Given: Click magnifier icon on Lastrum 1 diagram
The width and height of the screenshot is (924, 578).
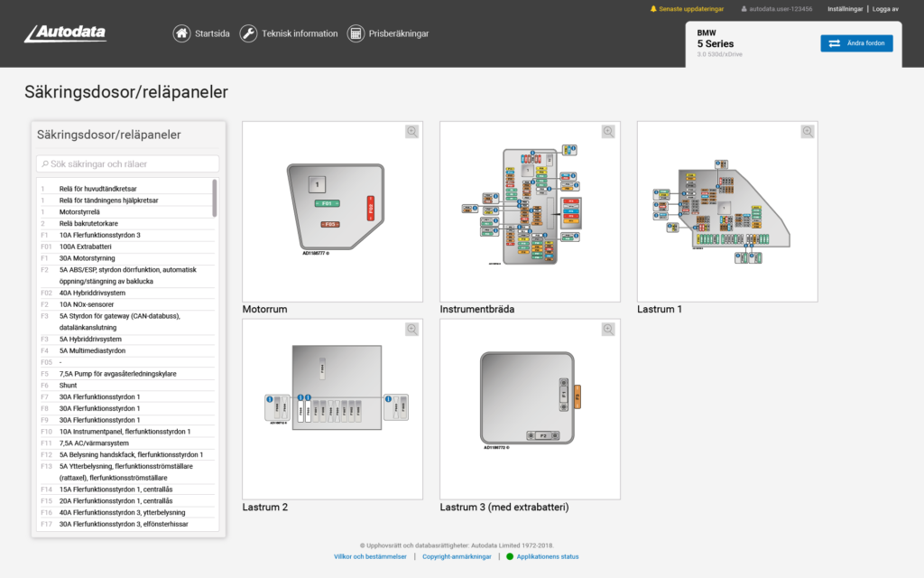Looking at the screenshot, I should [808, 132].
